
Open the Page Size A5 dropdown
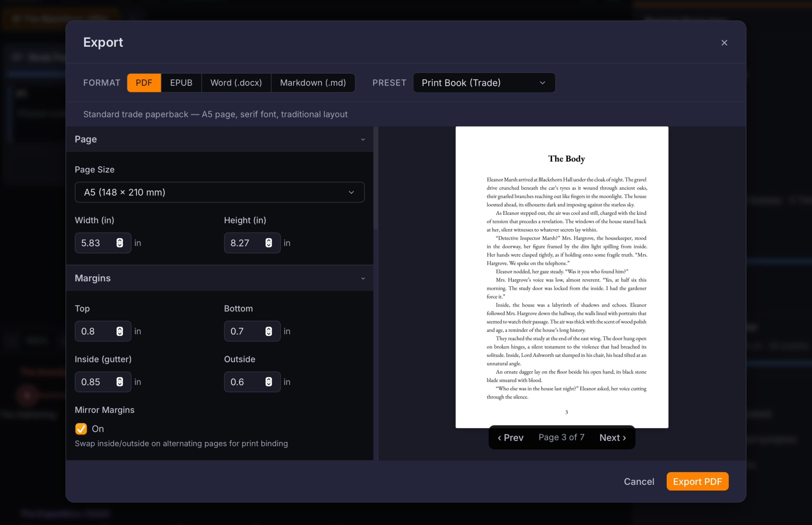(219, 192)
